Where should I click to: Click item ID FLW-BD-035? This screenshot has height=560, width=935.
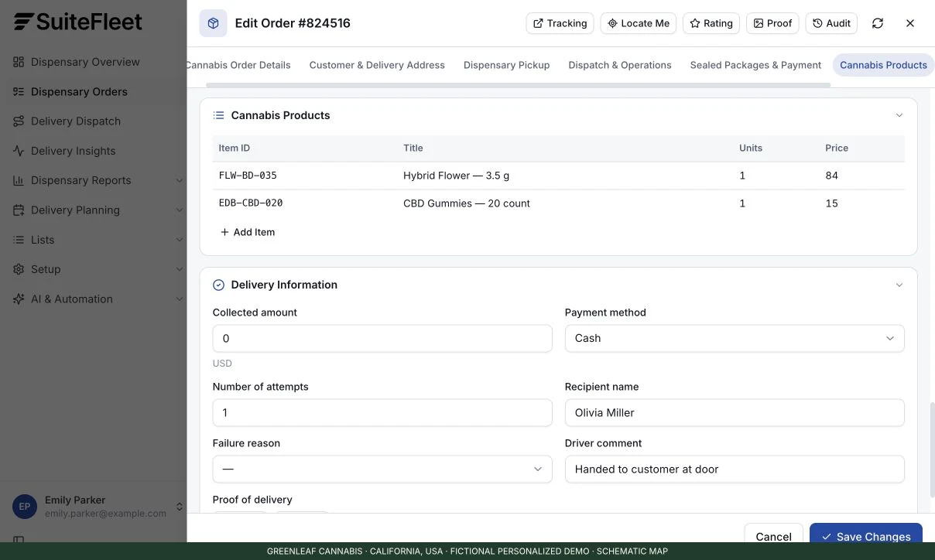(x=248, y=176)
